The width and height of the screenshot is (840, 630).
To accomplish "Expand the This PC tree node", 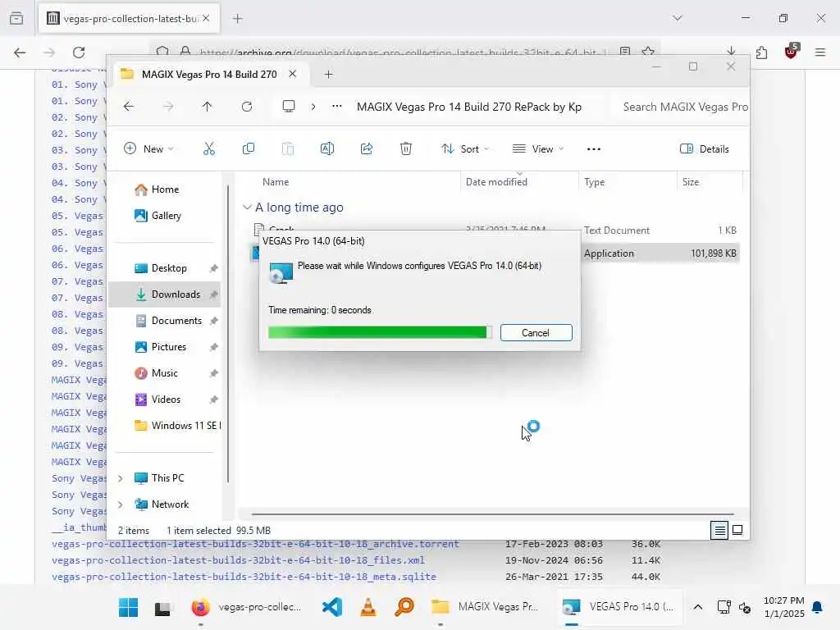I will click(121, 478).
